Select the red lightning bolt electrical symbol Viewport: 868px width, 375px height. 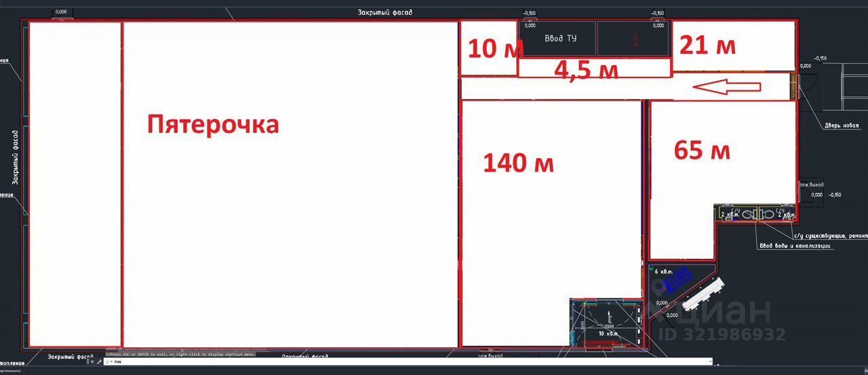(x=635, y=39)
